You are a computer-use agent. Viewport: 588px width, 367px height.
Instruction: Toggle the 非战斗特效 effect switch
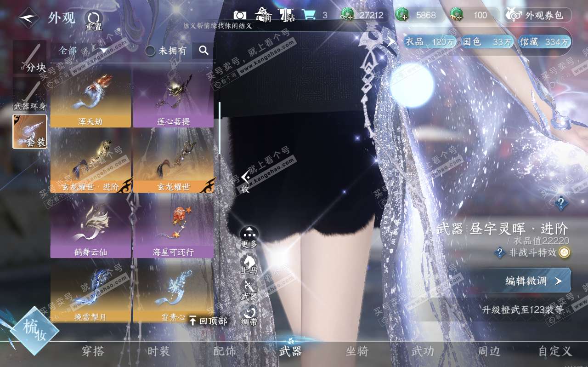pyautogui.click(x=564, y=252)
